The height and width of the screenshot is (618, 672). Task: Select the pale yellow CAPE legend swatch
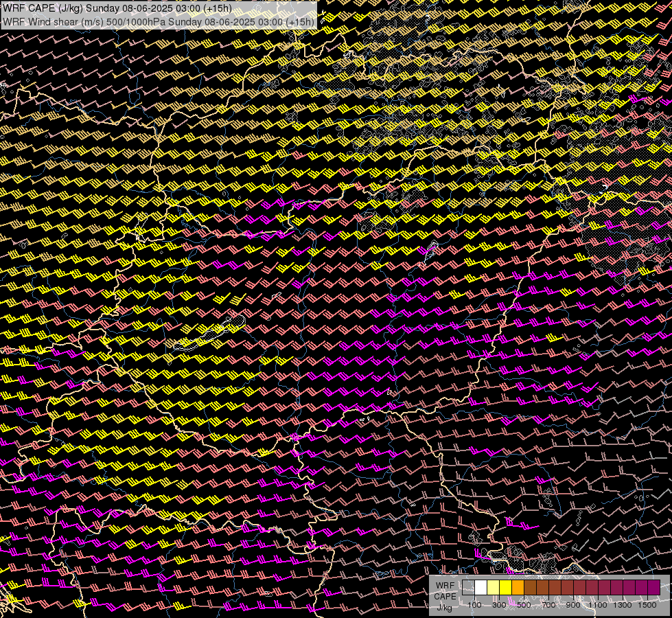tap(494, 588)
